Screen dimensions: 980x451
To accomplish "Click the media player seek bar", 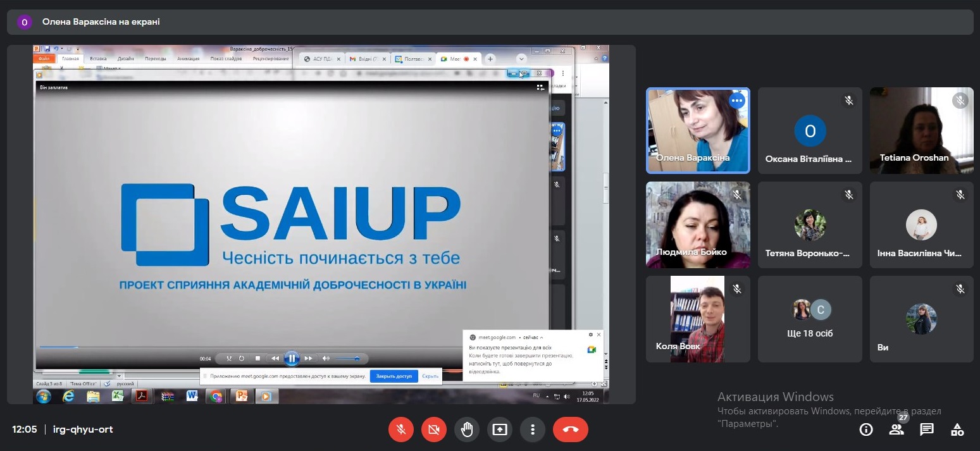I will [x=292, y=347].
